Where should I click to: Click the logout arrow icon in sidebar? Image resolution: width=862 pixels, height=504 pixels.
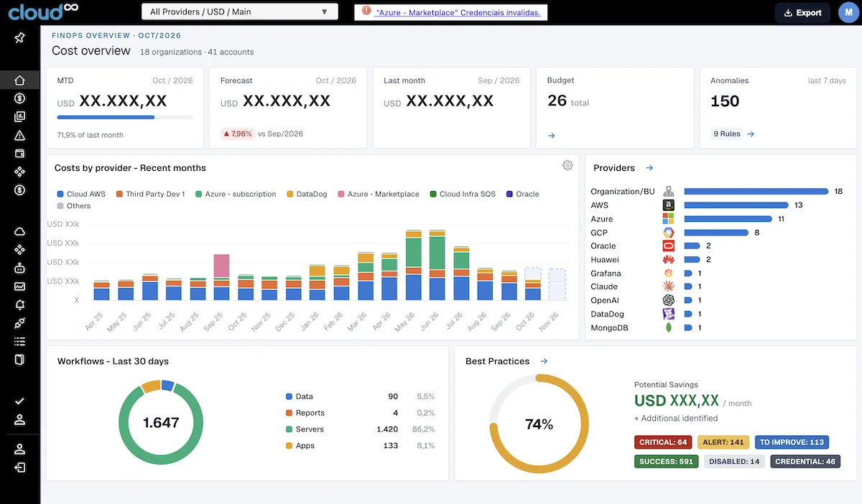point(20,467)
